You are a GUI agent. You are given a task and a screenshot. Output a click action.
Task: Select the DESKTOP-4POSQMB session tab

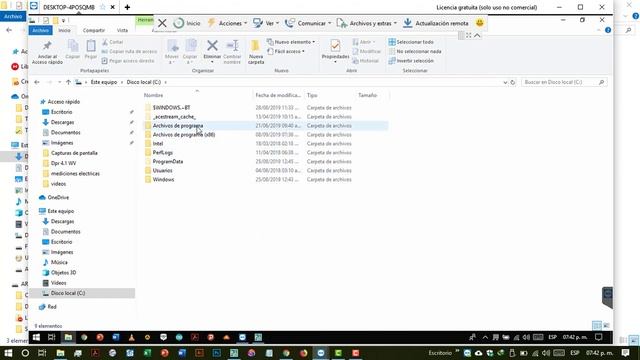[x=69, y=7]
